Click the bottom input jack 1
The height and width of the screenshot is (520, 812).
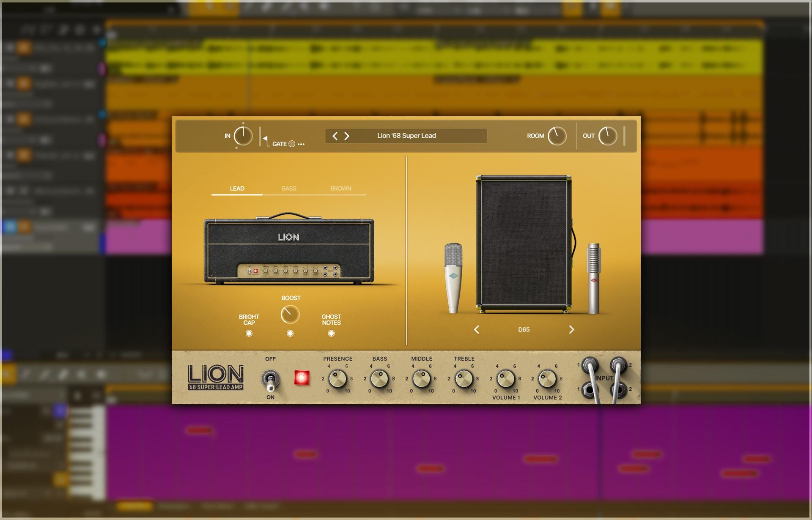589,389
